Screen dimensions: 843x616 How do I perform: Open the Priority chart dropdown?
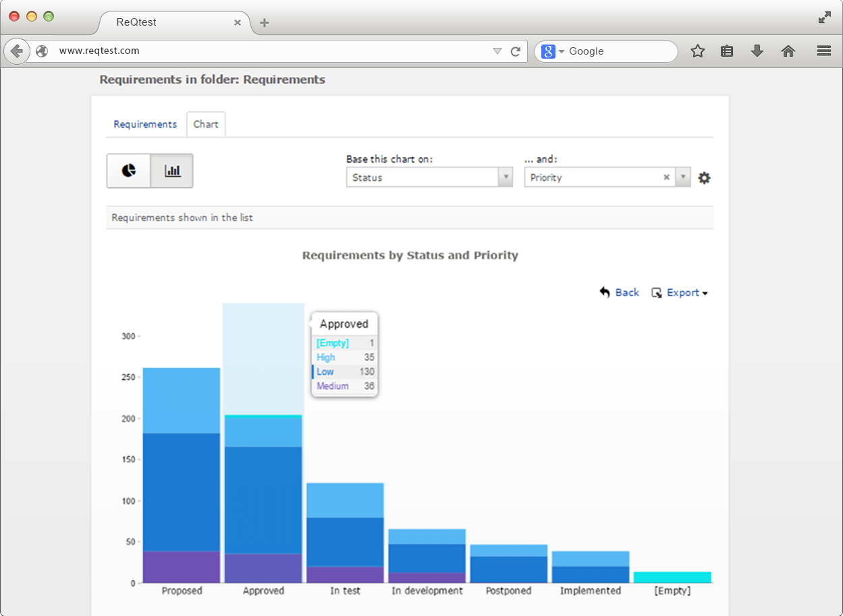[682, 177]
